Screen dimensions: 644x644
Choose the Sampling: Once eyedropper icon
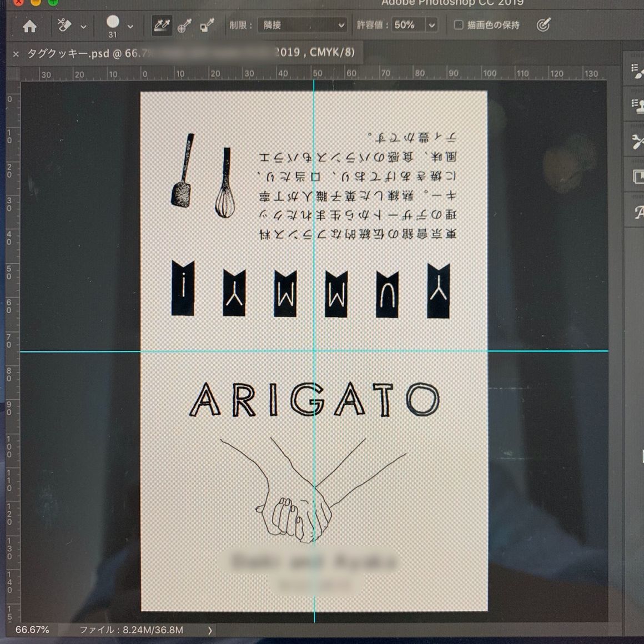184,26
